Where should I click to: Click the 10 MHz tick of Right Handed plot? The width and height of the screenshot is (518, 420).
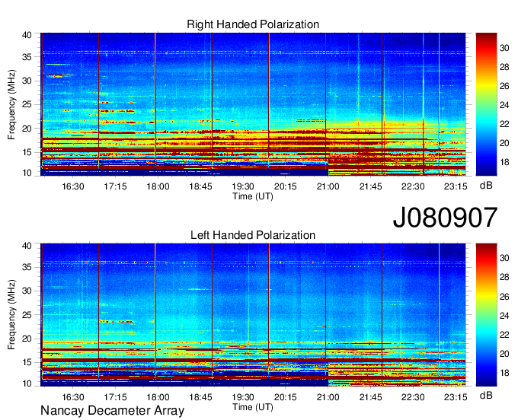click(x=27, y=173)
